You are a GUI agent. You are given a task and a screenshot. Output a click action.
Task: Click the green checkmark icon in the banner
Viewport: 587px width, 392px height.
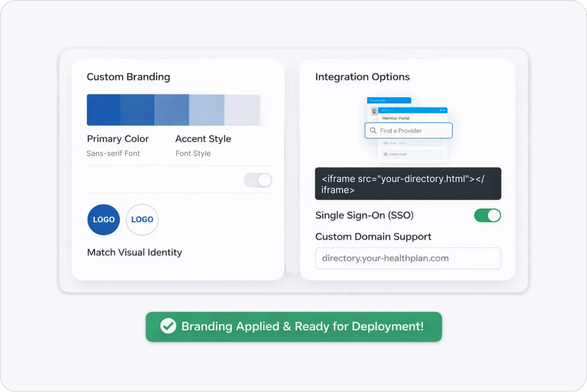pyautogui.click(x=168, y=326)
